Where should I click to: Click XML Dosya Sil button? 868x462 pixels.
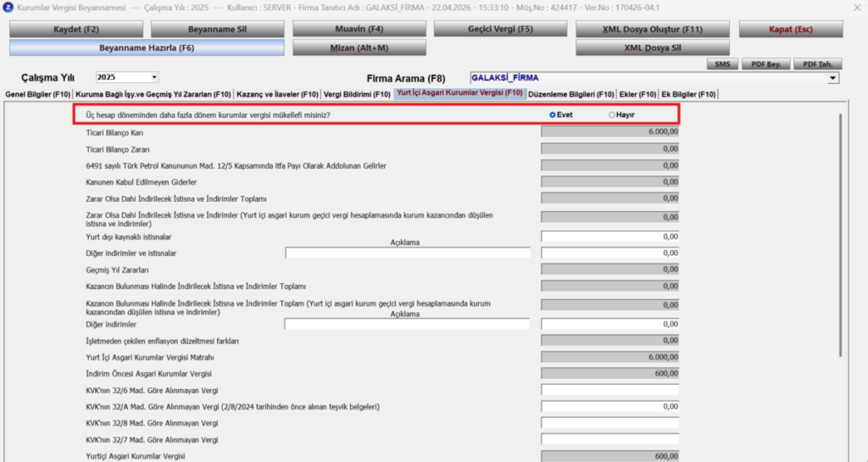(653, 48)
